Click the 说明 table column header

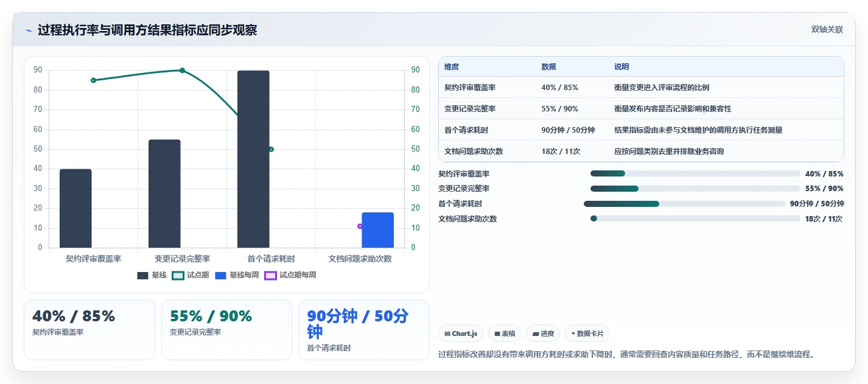[621, 67]
